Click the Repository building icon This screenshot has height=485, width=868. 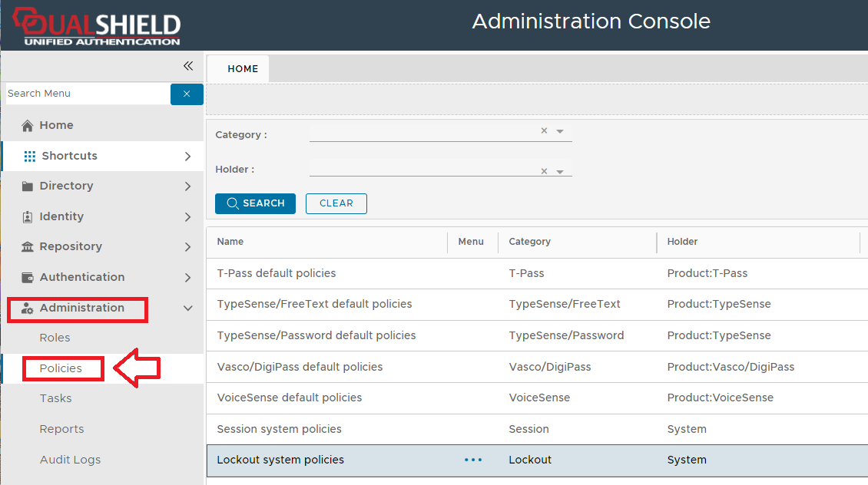[28, 247]
